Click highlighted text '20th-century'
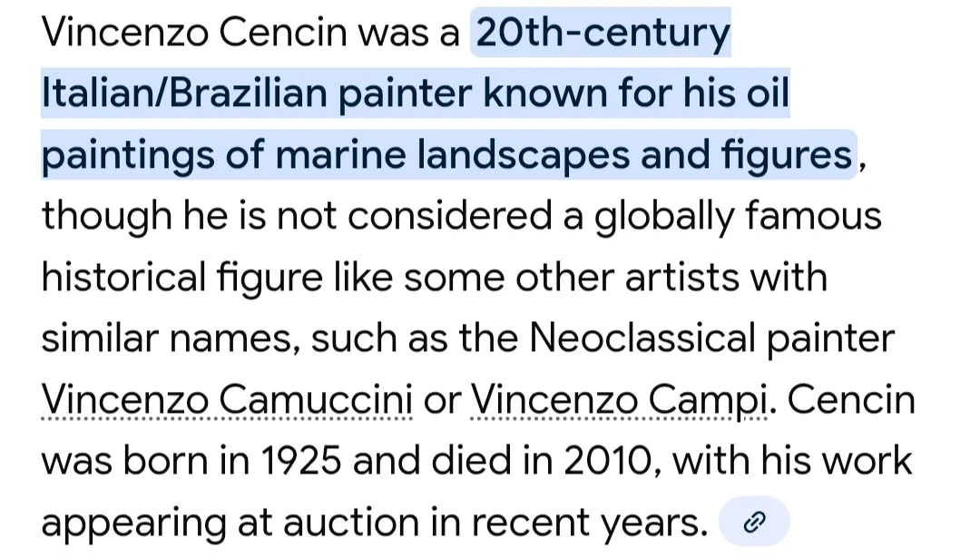The width and height of the screenshot is (980, 558). coord(602,34)
